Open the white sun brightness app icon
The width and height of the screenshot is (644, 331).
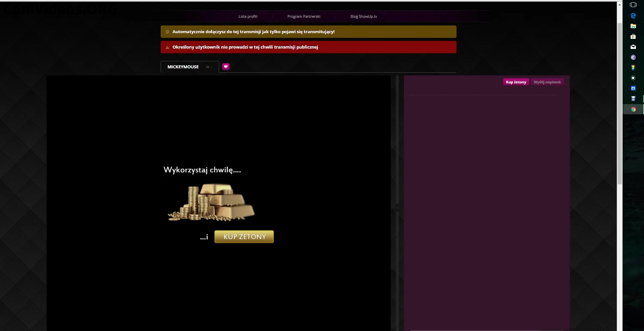pos(633,78)
